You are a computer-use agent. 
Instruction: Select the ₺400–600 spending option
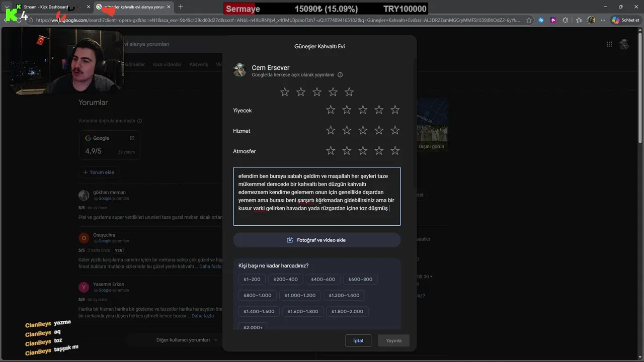point(323,279)
